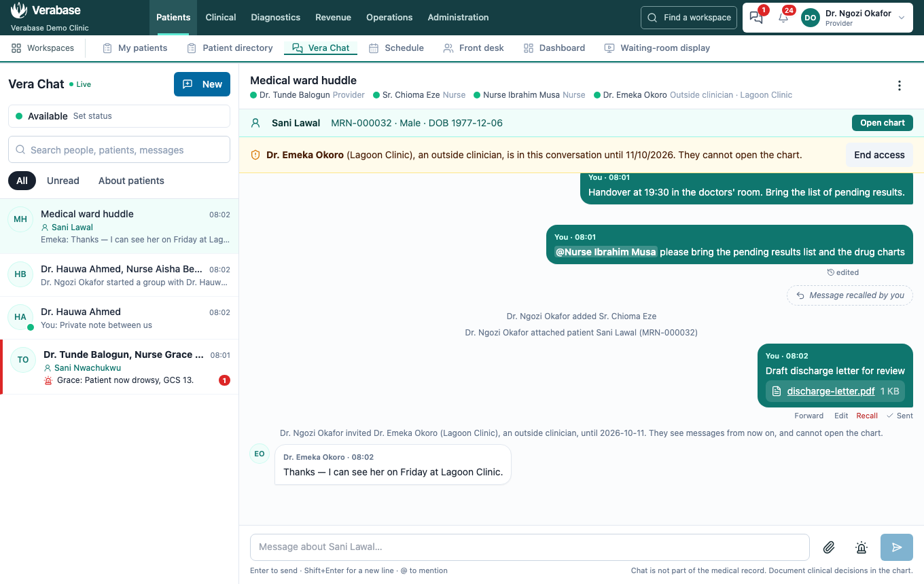This screenshot has height=584, width=924.
Task: Switch to the Schedule tab
Action: pyautogui.click(x=396, y=48)
